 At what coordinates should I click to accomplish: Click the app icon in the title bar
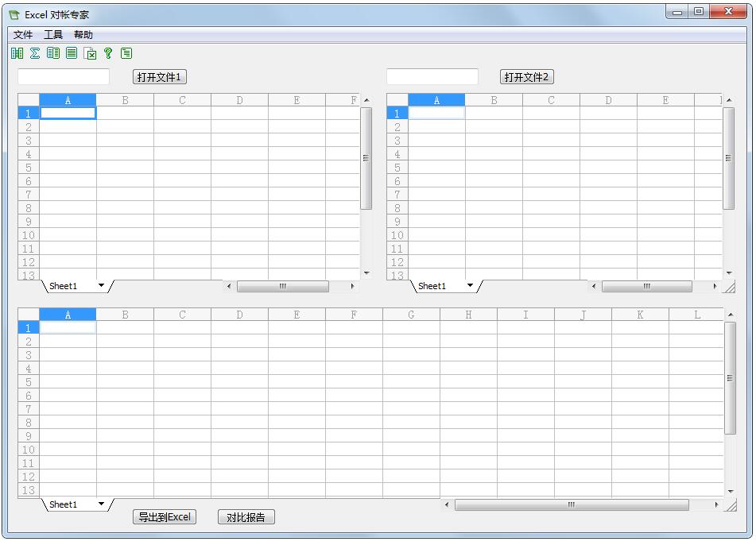click(x=14, y=15)
